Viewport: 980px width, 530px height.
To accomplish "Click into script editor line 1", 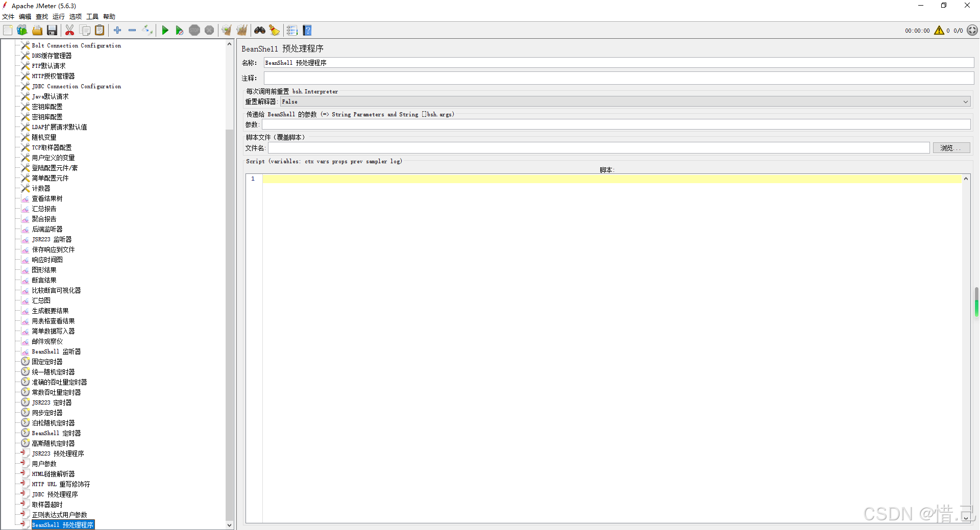I will tap(612, 179).
